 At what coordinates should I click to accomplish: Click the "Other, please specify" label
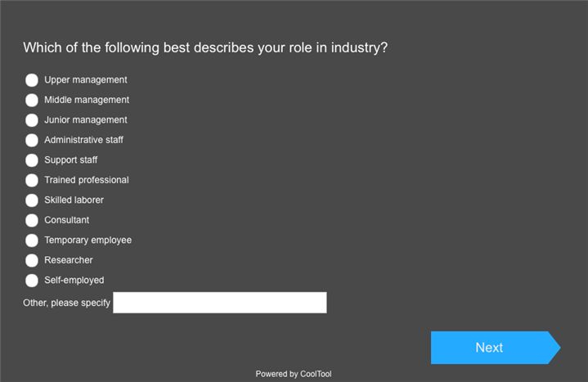pyautogui.click(x=66, y=303)
